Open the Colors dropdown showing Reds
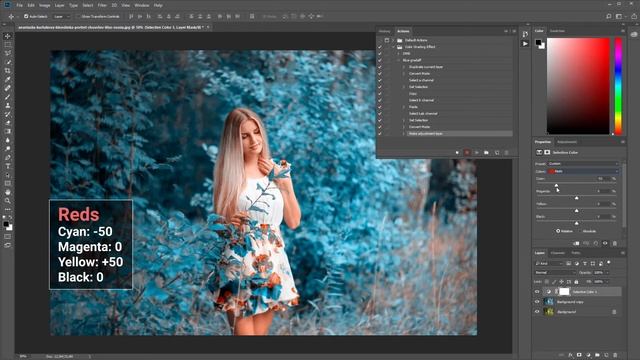640x360 pixels. 583,171
